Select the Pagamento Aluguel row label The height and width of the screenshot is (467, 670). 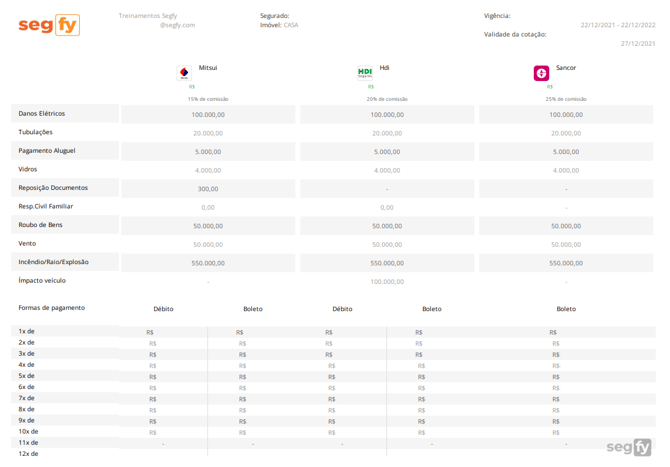(46, 151)
